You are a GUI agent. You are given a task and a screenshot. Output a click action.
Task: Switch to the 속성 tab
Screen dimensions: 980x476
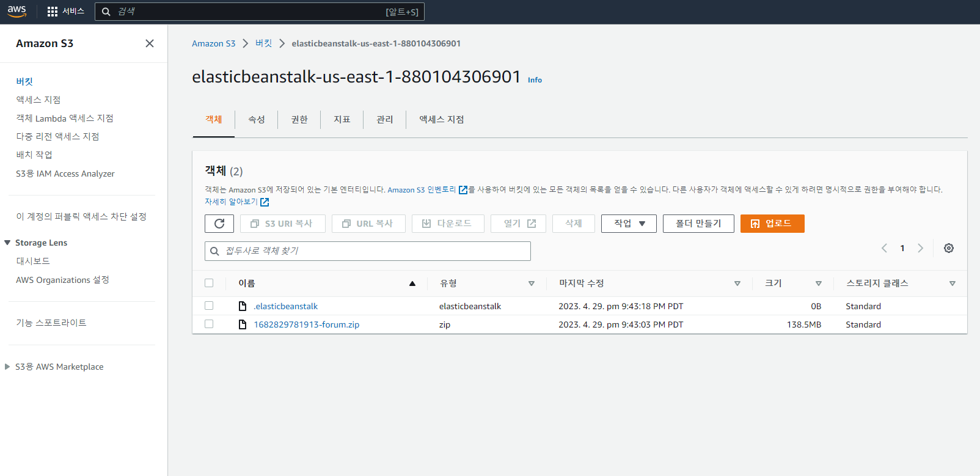(257, 120)
